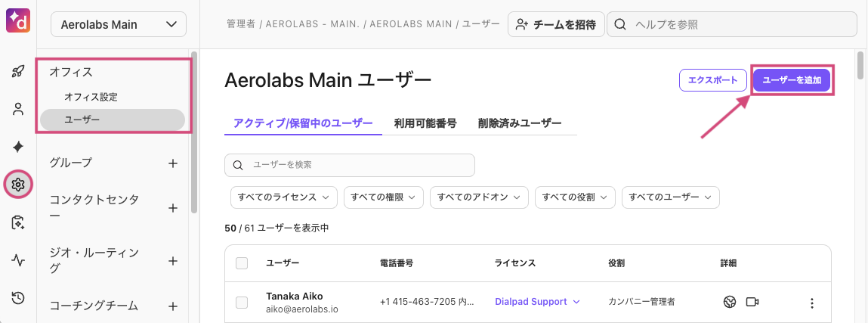Image resolution: width=868 pixels, height=323 pixels.
Task: Check the box next to Tanaka Aiko
Action: 242,302
